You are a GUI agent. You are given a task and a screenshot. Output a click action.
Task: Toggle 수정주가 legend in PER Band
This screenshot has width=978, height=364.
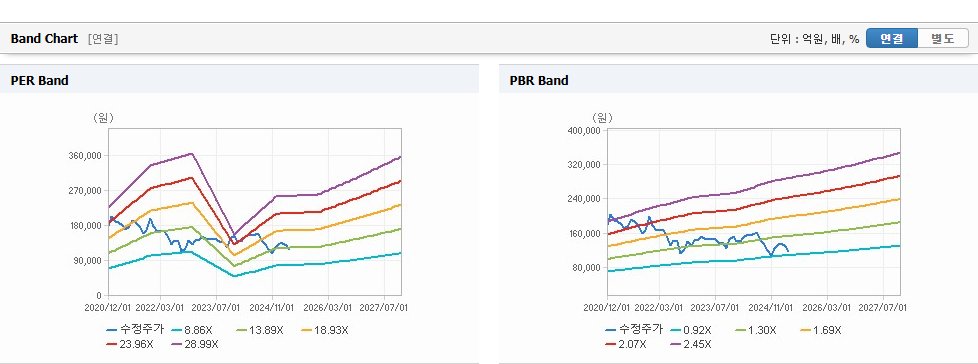pyautogui.click(x=135, y=330)
